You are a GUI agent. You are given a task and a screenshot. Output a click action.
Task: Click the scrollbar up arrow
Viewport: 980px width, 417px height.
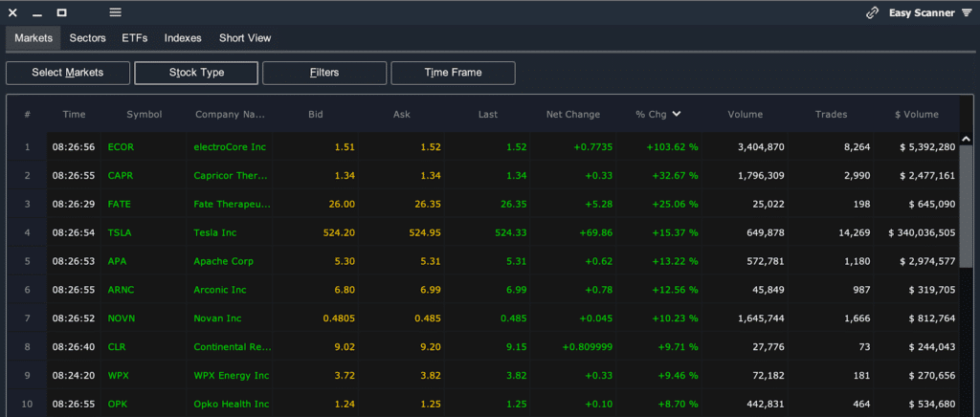click(x=966, y=139)
